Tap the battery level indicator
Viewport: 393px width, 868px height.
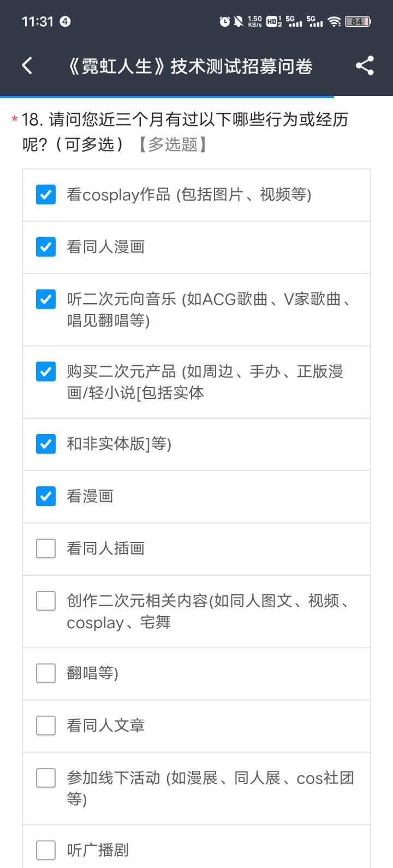(x=358, y=21)
